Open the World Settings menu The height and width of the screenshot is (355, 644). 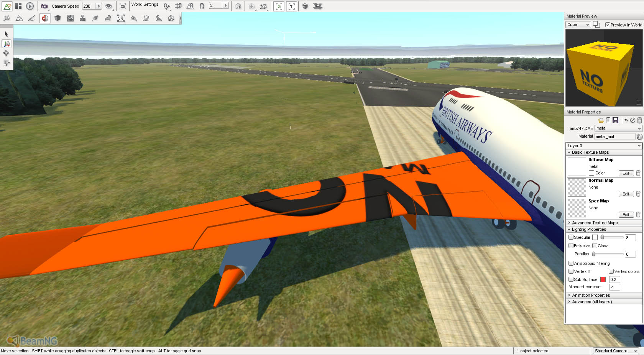[145, 5]
